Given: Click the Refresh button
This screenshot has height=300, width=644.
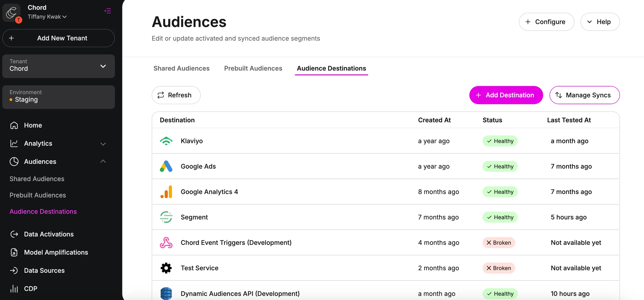Looking at the screenshot, I should tap(176, 95).
